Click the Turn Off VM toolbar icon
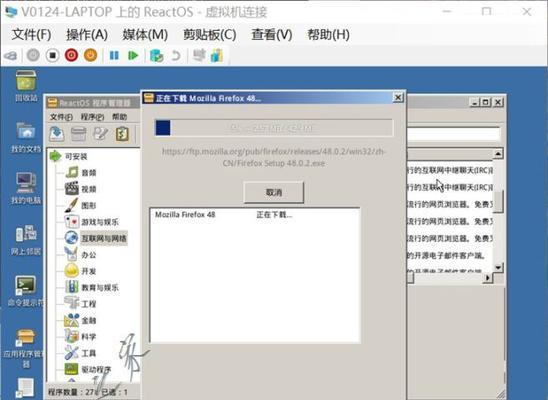 click(52, 55)
